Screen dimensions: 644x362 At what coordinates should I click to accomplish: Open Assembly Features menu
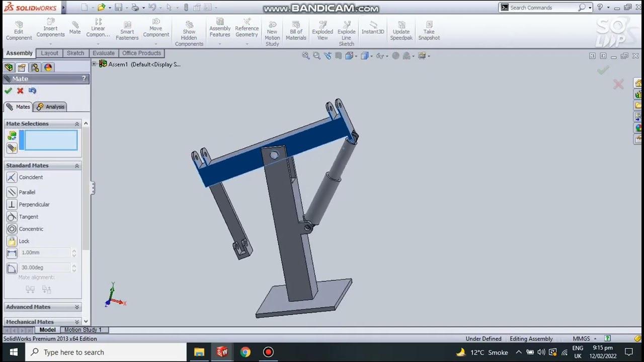click(x=220, y=28)
